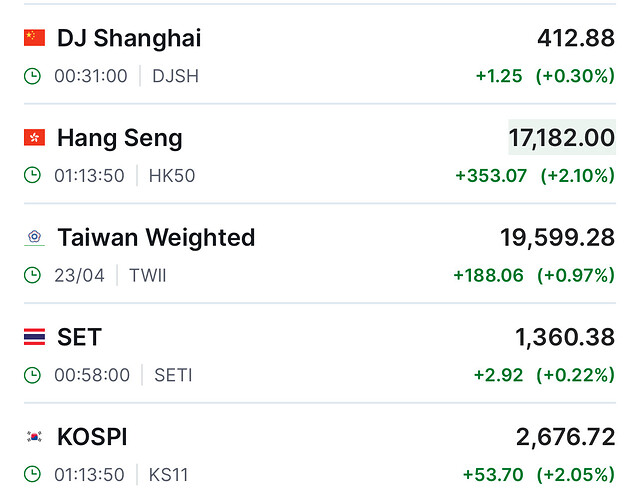The height and width of the screenshot is (500, 640).
Task: Click the Hong Kong flag icon
Action: click(34, 138)
